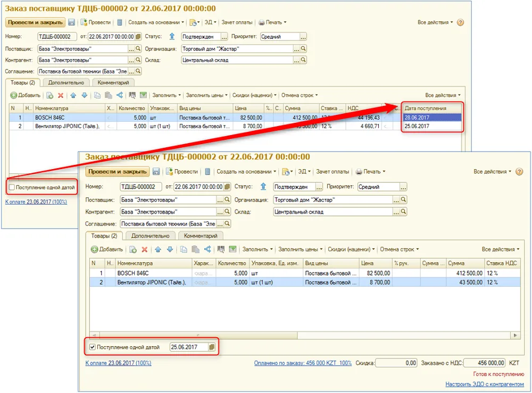Image resolution: width=532 pixels, height=393 pixels.
Task: Click "Провести и закрыть" in the front window
Action: tap(118, 172)
